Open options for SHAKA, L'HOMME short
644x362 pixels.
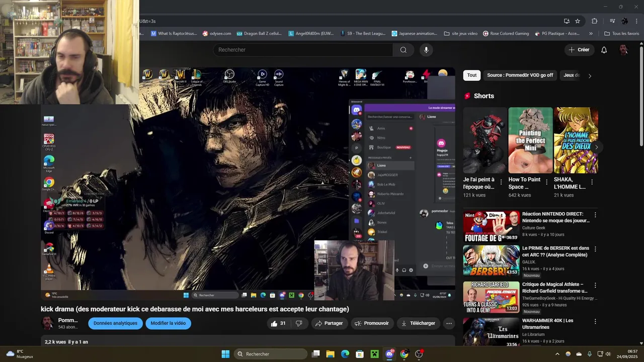592,182
